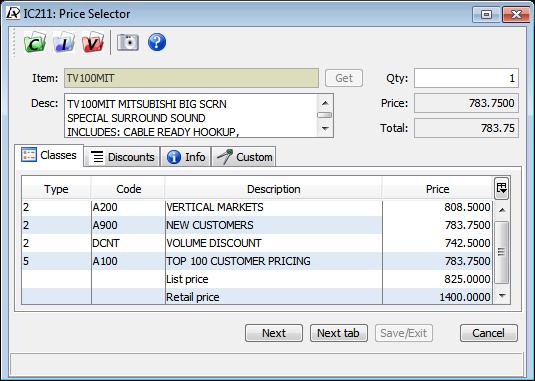Switch to the Classes tab
535x381 pixels.
click(x=49, y=155)
